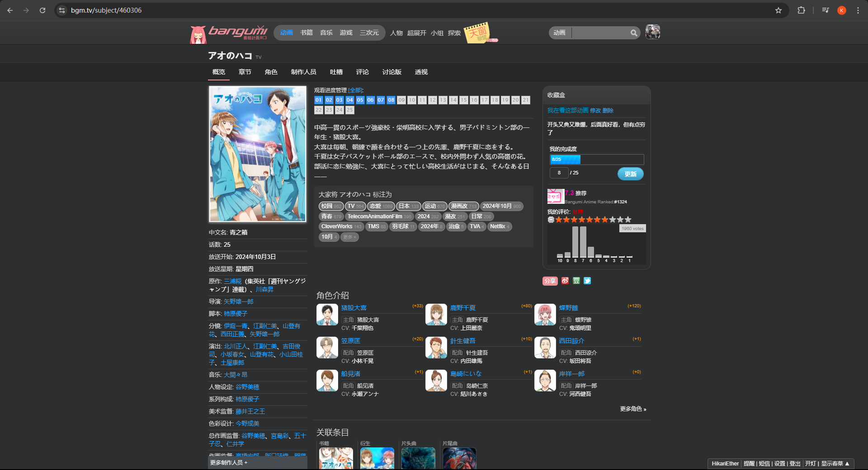Screen dimensions: 868x470
Task: Open browser extensions puzzle icon
Action: click(x=801, y=10)
